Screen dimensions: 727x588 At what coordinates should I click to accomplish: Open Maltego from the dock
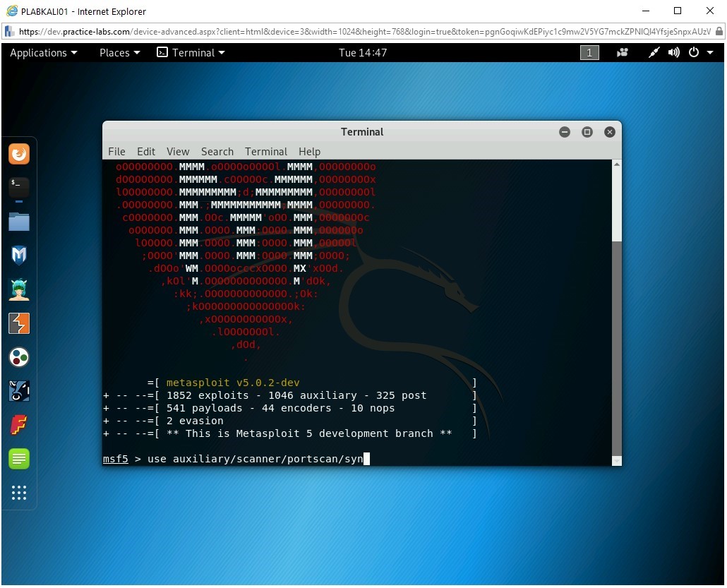19,357
